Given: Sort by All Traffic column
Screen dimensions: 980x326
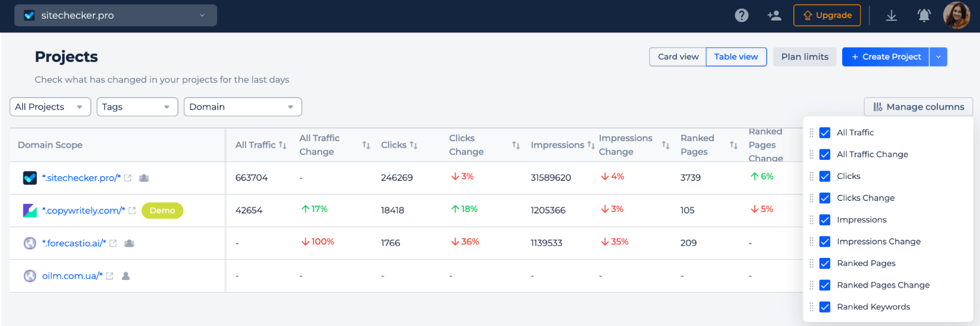Looking at the screenshot, I should pos(282,145).
